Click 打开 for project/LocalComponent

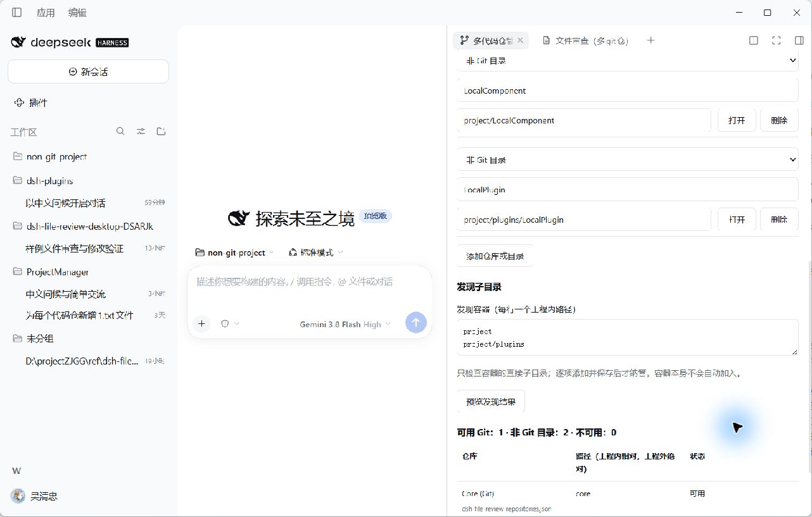pos(737,120)
